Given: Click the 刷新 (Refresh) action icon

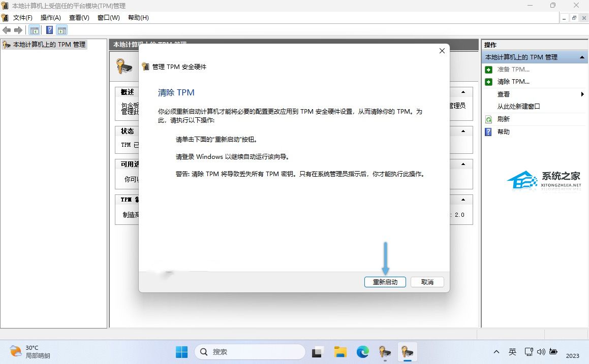Looking at the screenshot, I should click(x=489, y=119).
